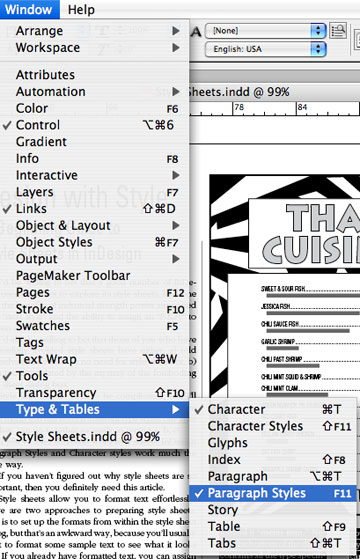Expand the Automation submenu
The image size is (360, 559).
click(94, 92)
